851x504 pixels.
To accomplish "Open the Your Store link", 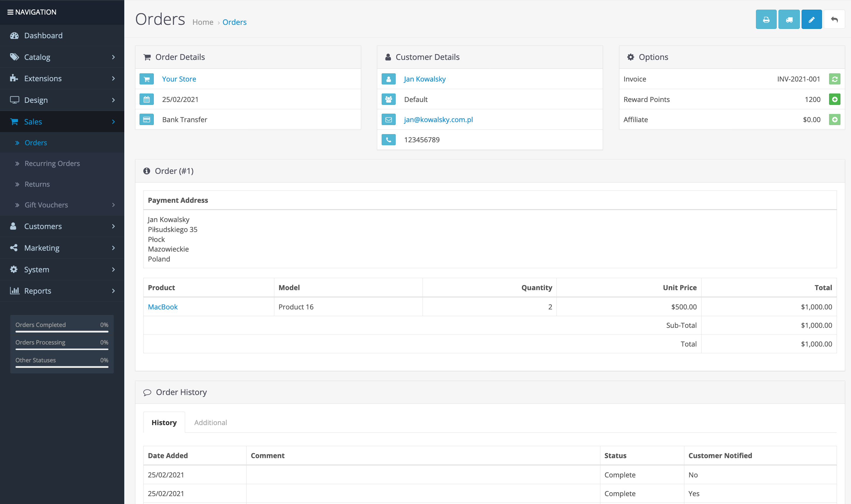I will (179, 79).
